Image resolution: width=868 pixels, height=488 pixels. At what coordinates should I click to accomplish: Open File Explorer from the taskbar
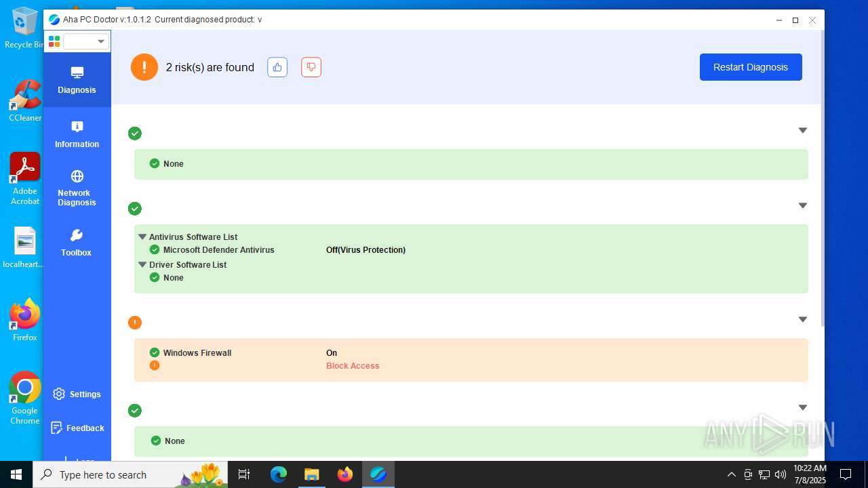pos(311,474)
